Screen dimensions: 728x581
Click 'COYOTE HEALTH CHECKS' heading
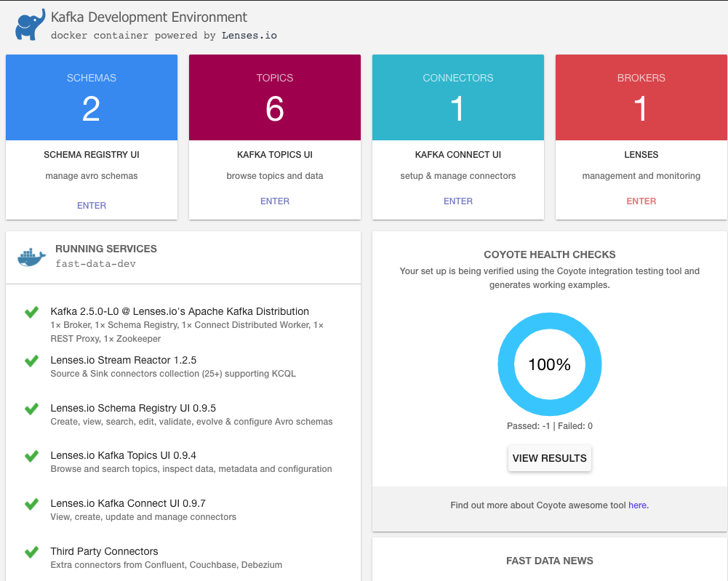[x=550, y=255]
